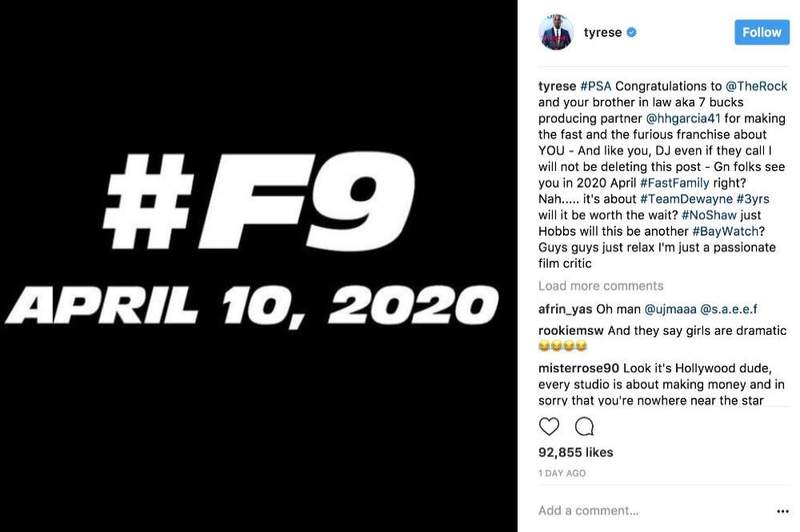Click the blue verified badge
Screen dimensions: 800x532
tap(632, 33)
